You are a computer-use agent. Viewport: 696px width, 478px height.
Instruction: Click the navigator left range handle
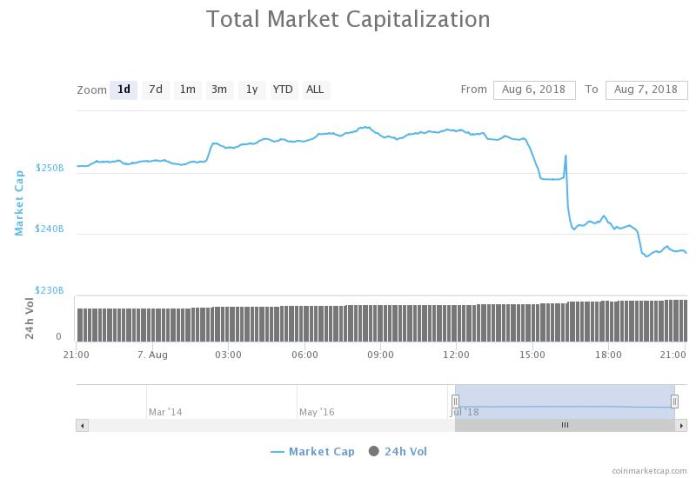pyautogui.click(x=455, y=401)
